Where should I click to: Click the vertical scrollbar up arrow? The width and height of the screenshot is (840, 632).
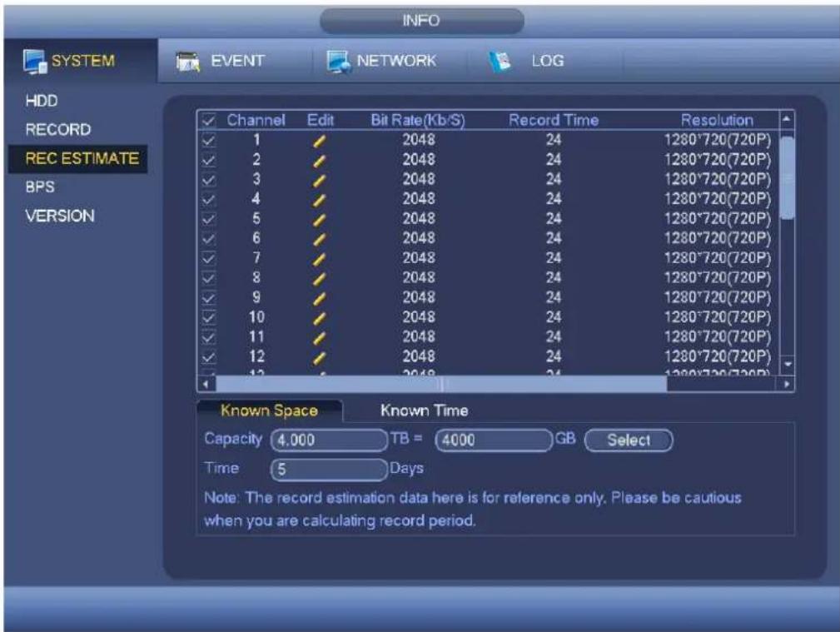point(787,119)
